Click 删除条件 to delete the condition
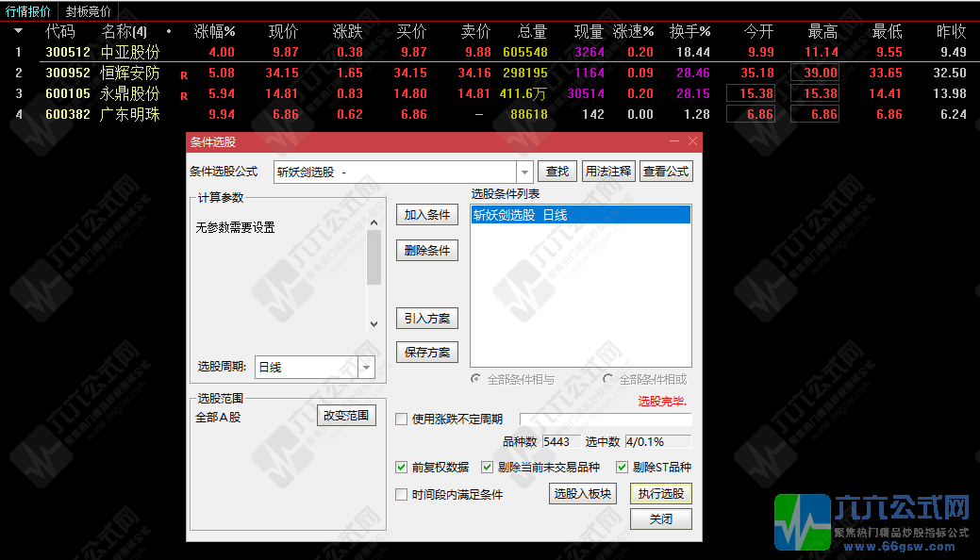Screen dimensions: 980x560 pyautogui.click(x=426, y=250)
